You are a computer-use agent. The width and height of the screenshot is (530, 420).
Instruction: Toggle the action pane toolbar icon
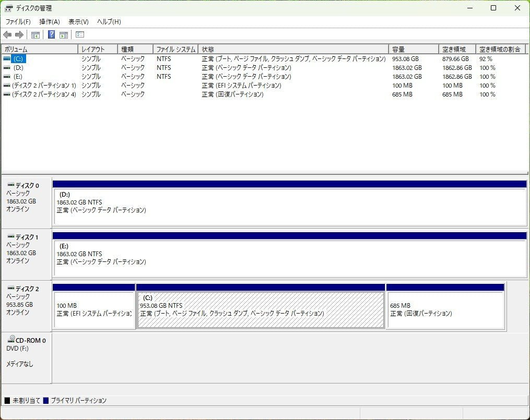click(x=64, y=35)
